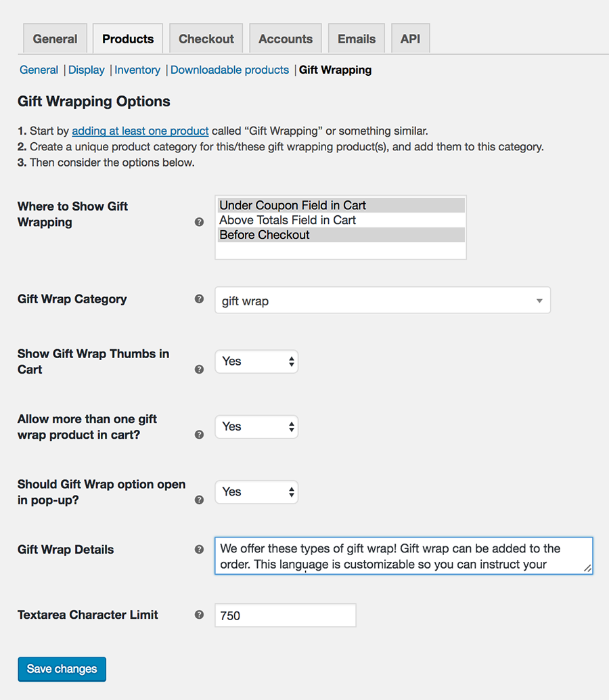
Task: Click help icon beside Gift Wrap Details
Action: (x=199, y=549)
